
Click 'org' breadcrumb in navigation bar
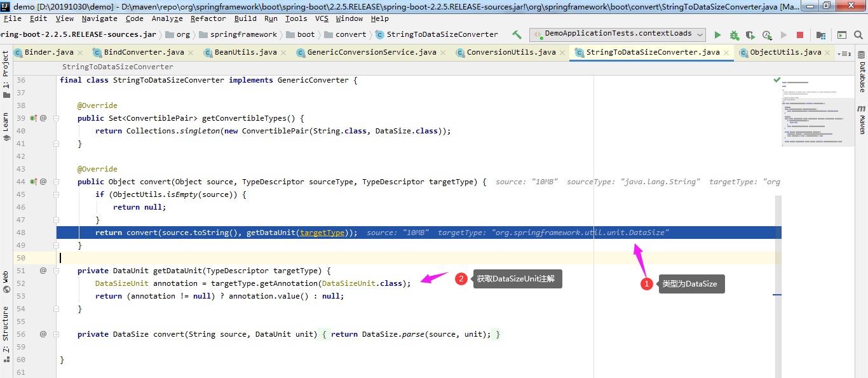pos(177,34)
